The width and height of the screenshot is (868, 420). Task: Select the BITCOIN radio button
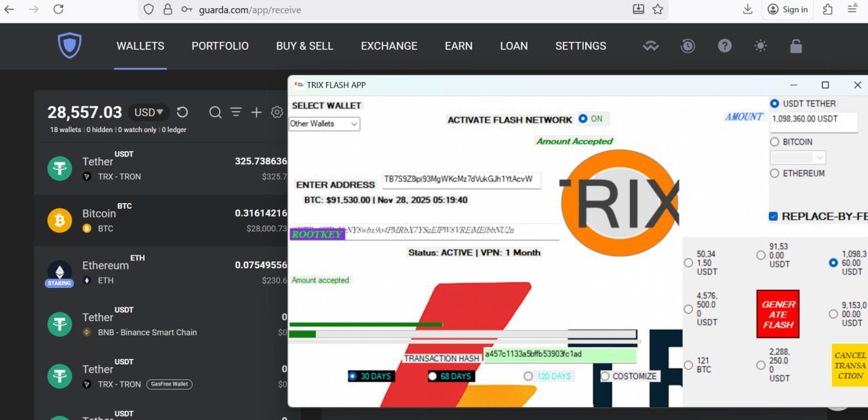(774, 142)
